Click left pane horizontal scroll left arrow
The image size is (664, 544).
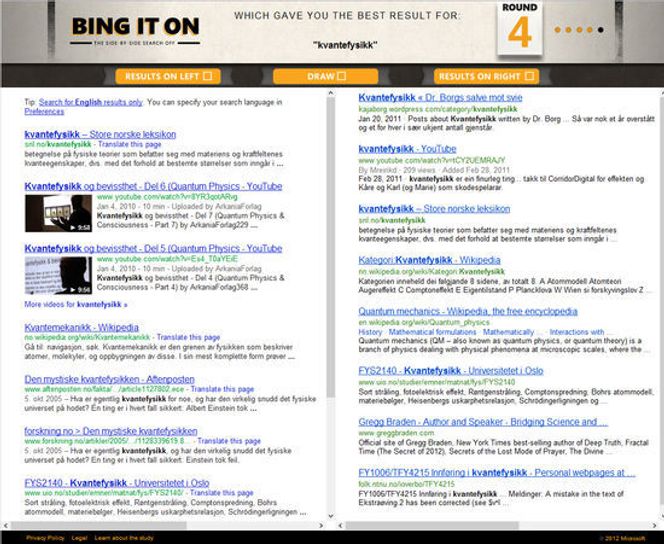[x=6, y=525]
